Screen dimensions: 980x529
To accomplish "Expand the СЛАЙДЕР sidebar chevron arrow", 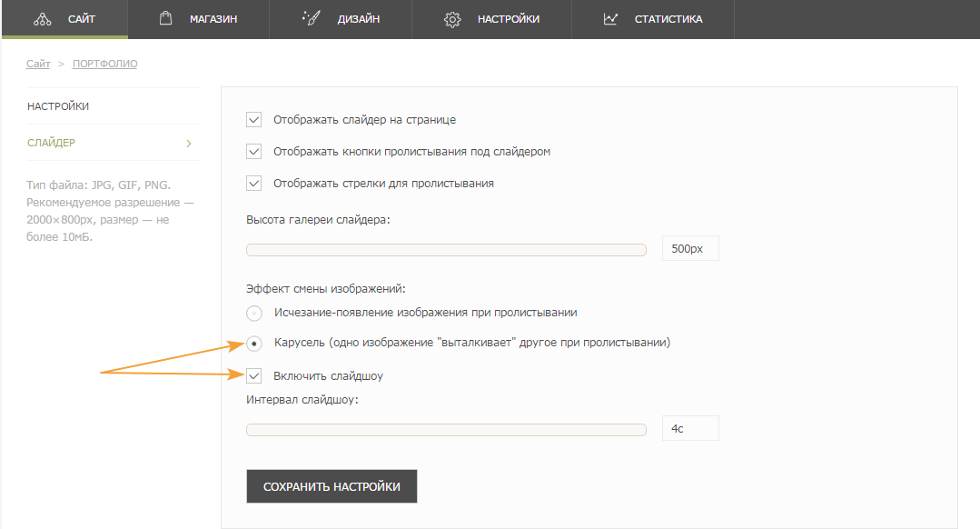I will [189, 144].
